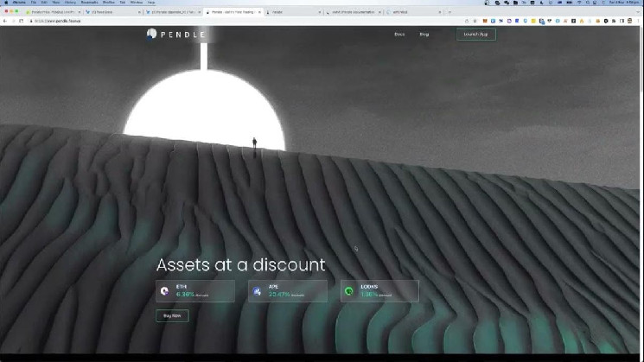
Task: Open the Blog link in the header
Action: [424, 35]
